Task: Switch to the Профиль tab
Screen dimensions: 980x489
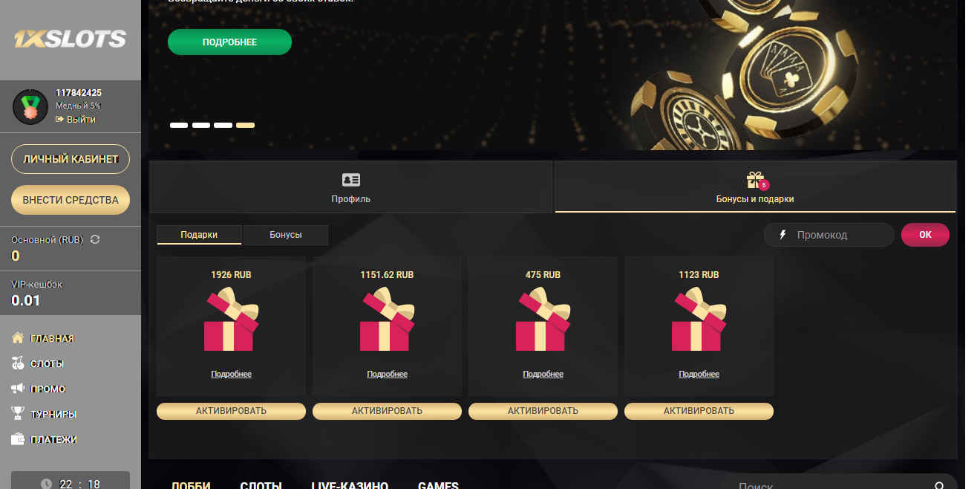Action: tap(351, 187)
